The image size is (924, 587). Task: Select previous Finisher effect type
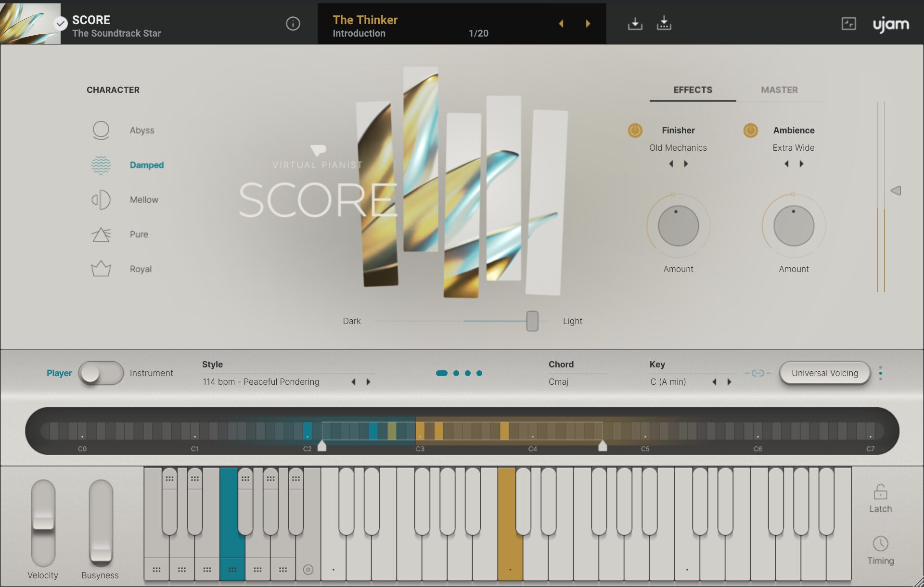(x=671, y=164)
